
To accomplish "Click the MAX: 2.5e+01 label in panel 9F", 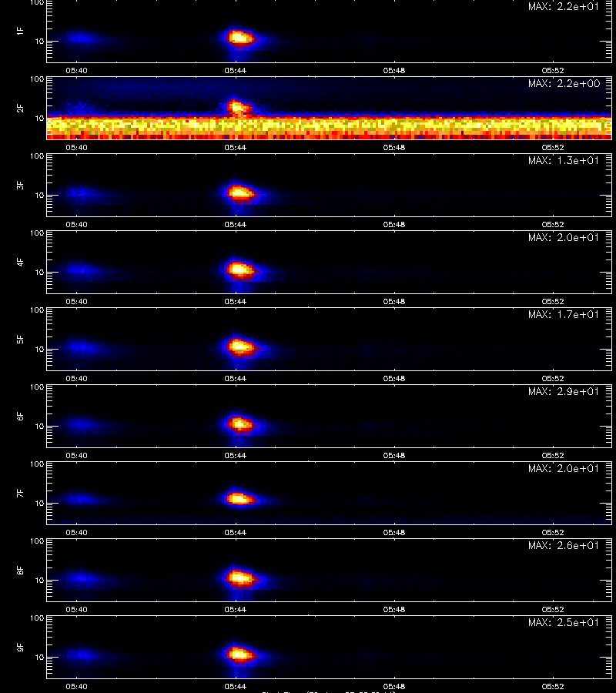I will (x=564, y=622).
